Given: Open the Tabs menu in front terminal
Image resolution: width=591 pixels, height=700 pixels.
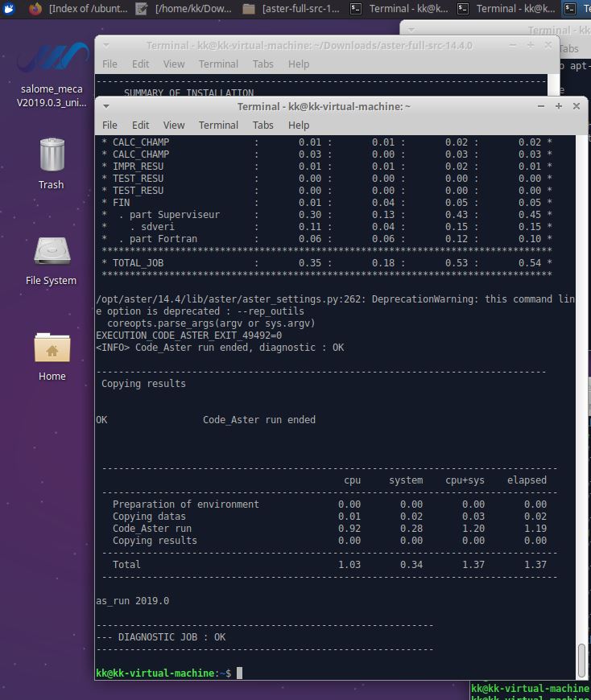Looking at the screenshot, I should [262, 125].
